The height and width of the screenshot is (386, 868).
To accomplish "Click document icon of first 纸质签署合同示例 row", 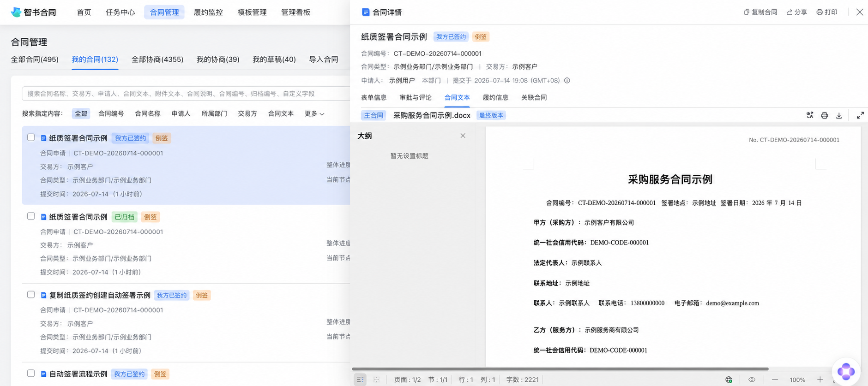I will (x=43, y=138).
